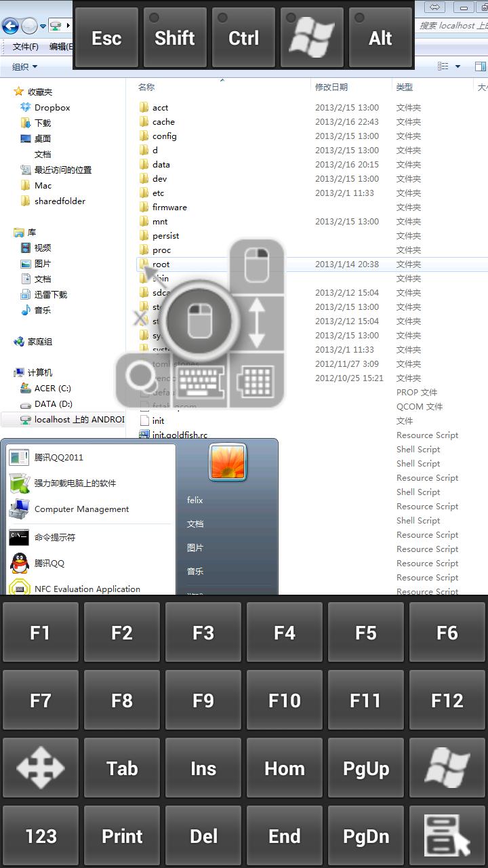Viewport: 488px width, 868px height.
Task: Tap the Print key
Action: pos(122,836)
